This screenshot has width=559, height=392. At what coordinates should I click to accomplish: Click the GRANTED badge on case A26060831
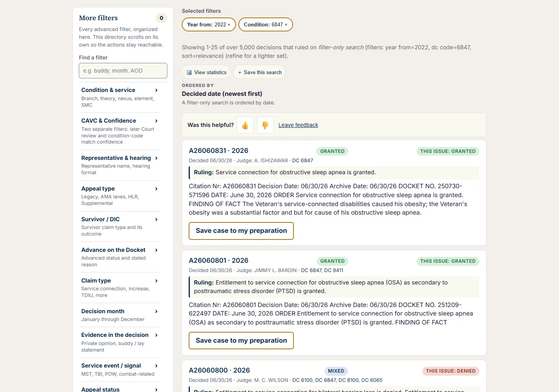point(332,151)
